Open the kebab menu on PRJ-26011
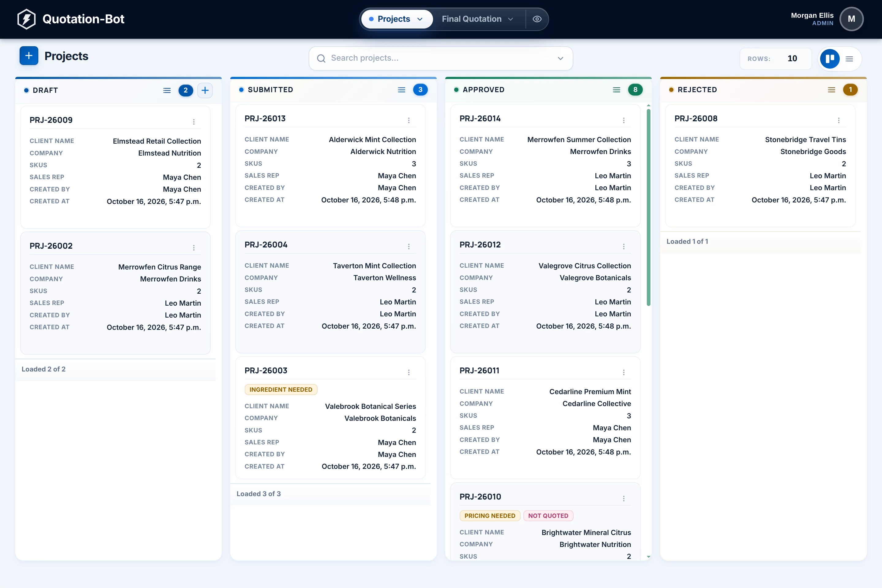This screenshot has width=882, height=588. pyautogui.click(x=624, y=372)
